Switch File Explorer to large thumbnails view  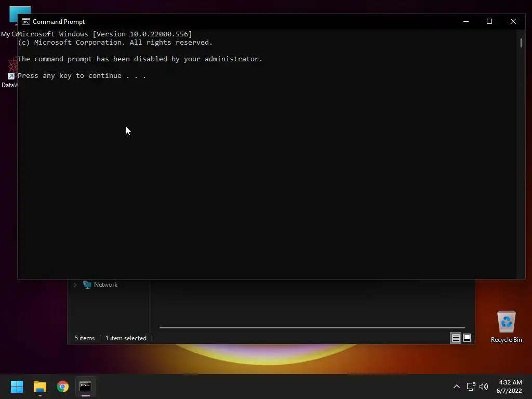[x=467, y=338]
